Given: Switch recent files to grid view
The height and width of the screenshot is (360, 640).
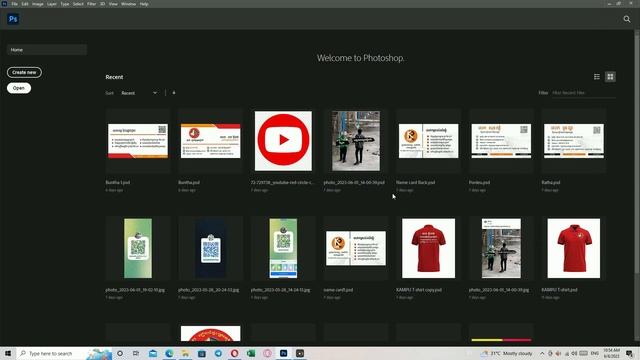Looking at the screenshot, I should pyautogui.click(x=610, y=77).
